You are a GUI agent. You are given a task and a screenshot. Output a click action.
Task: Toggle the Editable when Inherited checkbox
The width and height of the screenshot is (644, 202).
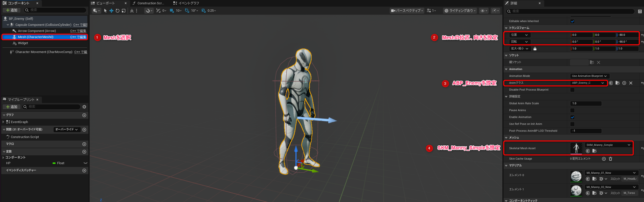pos(572,21)
